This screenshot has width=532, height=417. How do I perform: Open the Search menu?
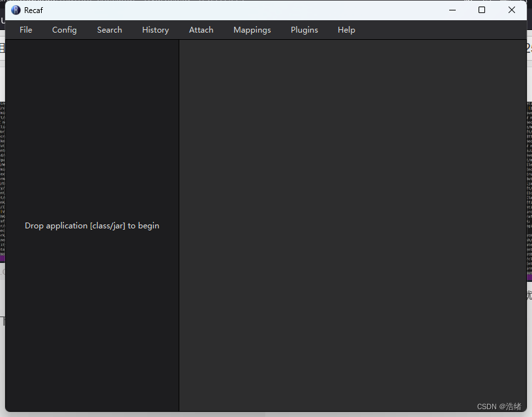(x=110, y=30)
